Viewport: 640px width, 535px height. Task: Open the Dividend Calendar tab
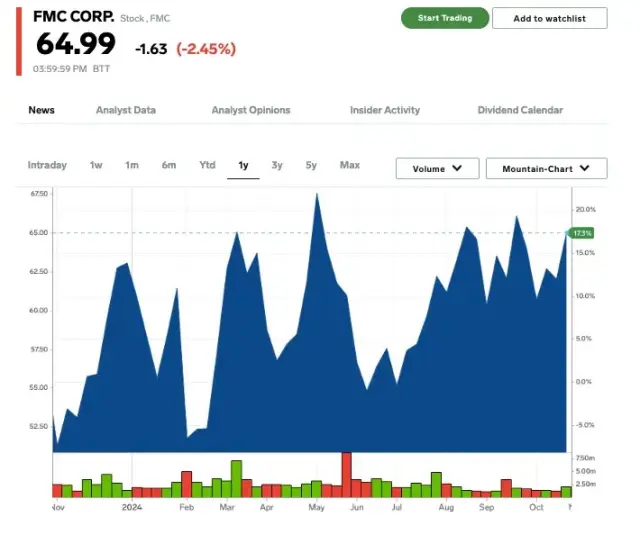pyautogui.click(x=519, y=110)
